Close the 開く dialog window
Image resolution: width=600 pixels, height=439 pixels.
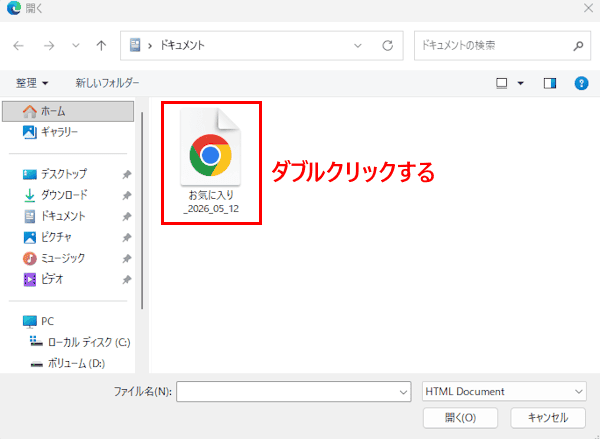point(589,8)
